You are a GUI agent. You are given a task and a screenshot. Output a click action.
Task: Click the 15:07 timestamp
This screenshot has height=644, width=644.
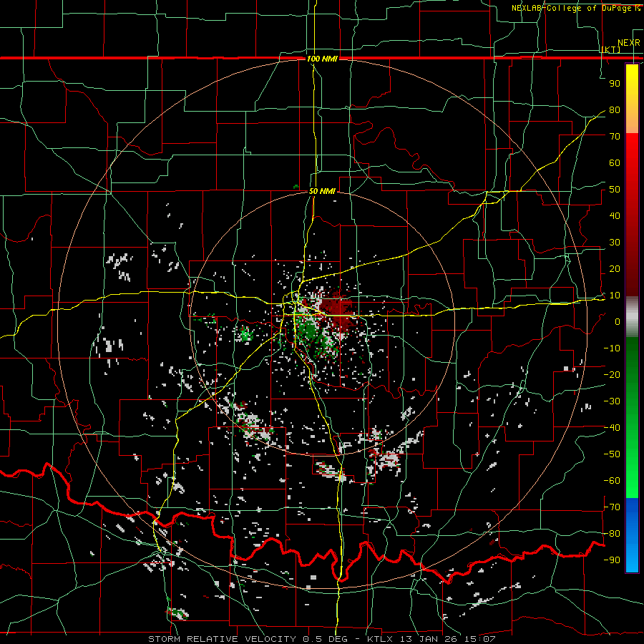pos(479,639)
